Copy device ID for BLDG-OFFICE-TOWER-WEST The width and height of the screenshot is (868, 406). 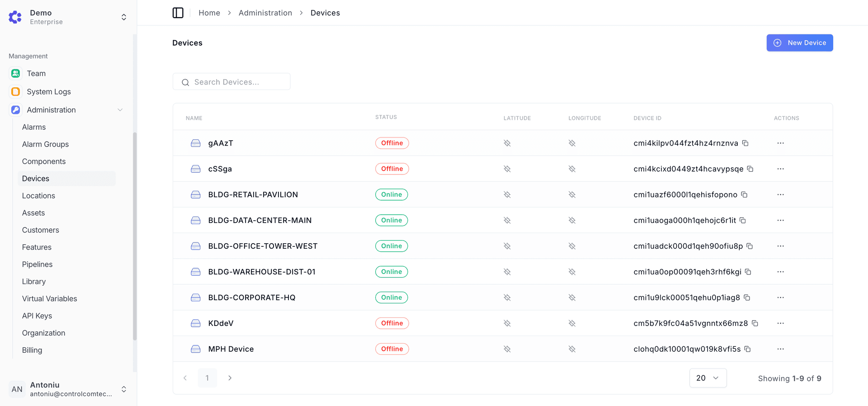point(750,246)
